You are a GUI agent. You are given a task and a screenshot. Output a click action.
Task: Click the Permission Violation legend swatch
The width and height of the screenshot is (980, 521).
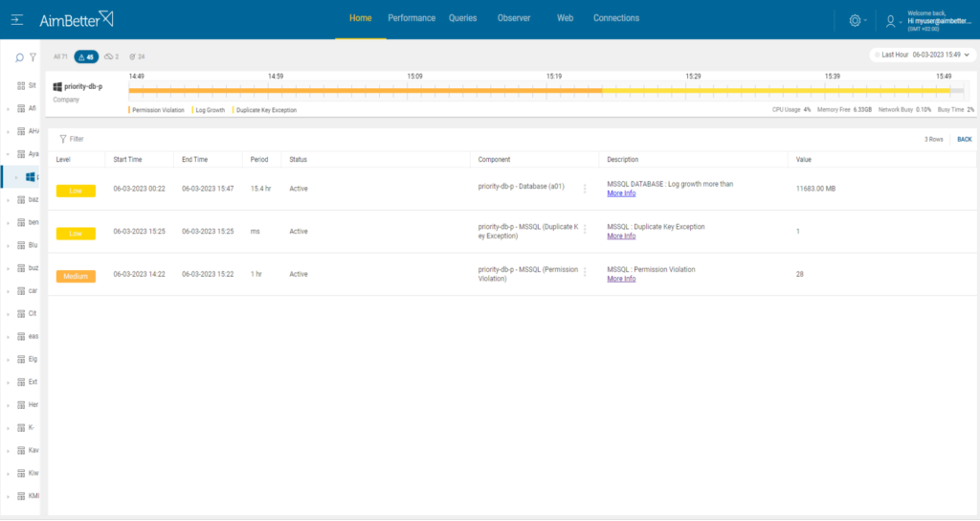[x=129, y=110]
